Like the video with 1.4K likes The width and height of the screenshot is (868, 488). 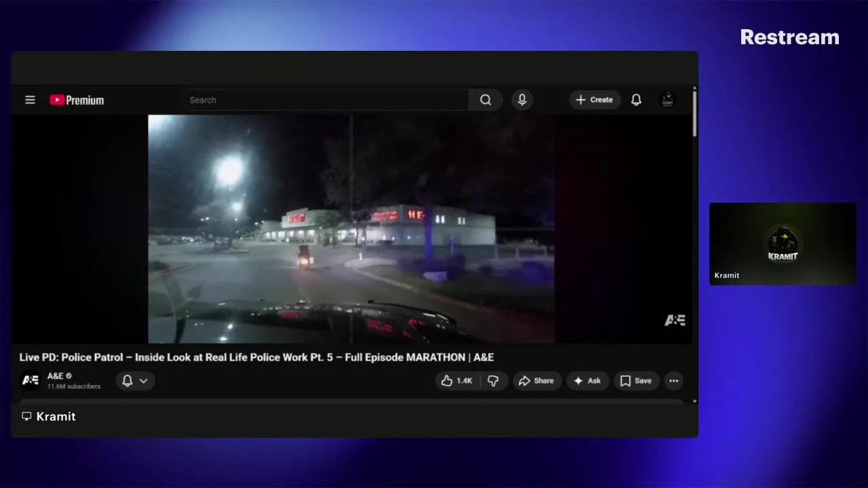pyautogui.click(x=457, y=381)
